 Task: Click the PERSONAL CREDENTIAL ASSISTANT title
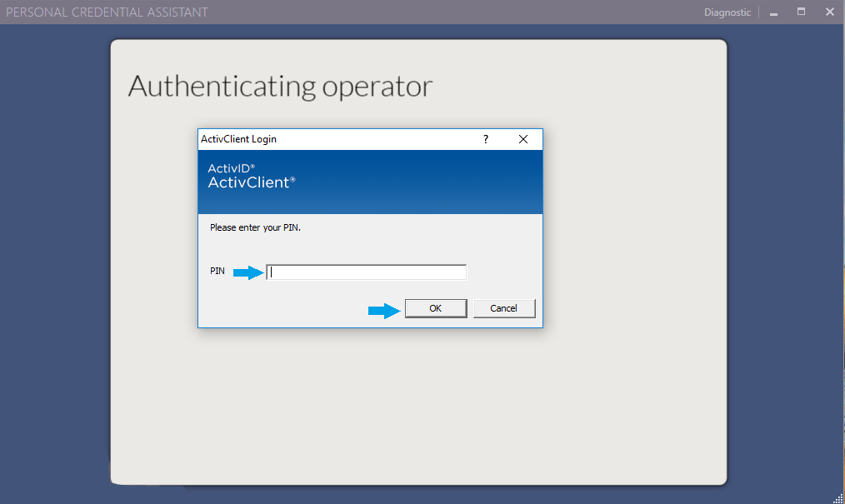[x=107, y=12]
